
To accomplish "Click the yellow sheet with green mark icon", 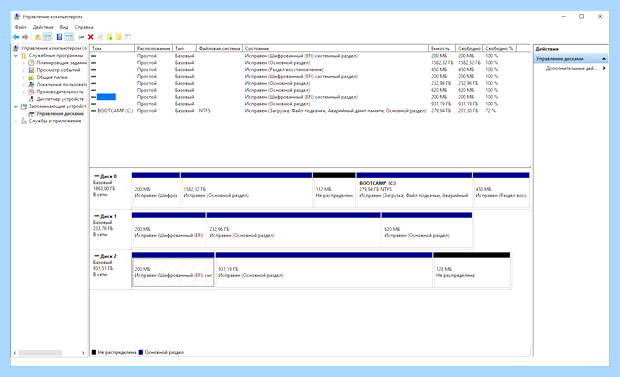I will coord(110,37).
